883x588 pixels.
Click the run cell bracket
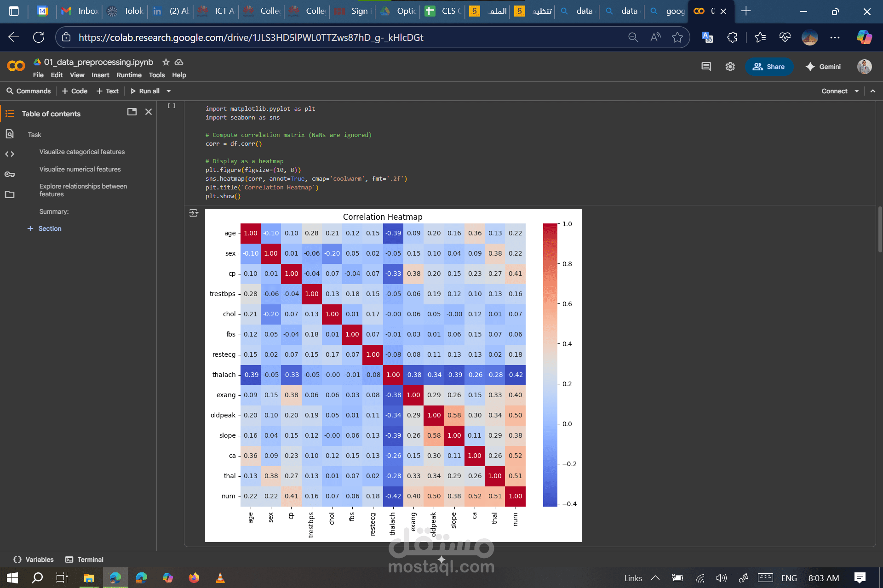(x=172, y=106)
